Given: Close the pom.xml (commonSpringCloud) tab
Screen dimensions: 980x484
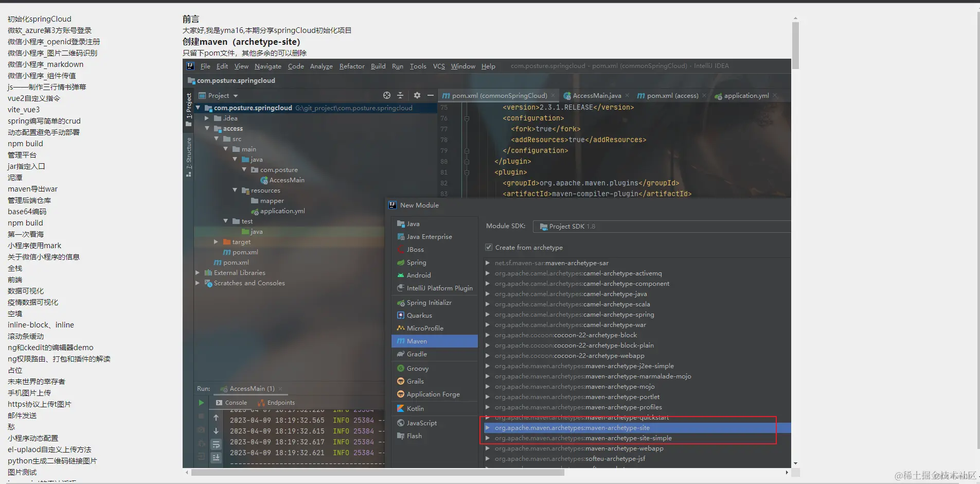Looking at the screenshot, I should [553, 96].
